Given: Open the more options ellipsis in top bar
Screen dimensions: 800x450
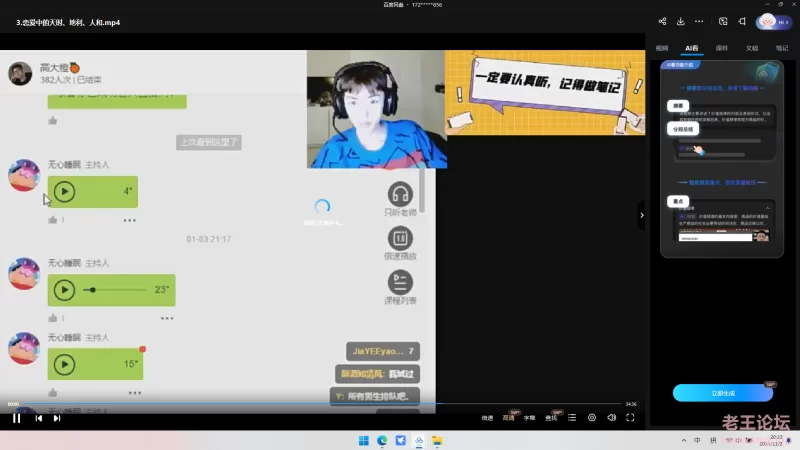Looking at the screenshot, I should [x=699, y=21].
